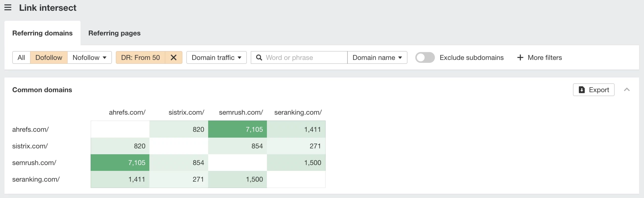Switch to Referring pages tab
The width and height of the screenshot is (644, 198).
point(114,33)
